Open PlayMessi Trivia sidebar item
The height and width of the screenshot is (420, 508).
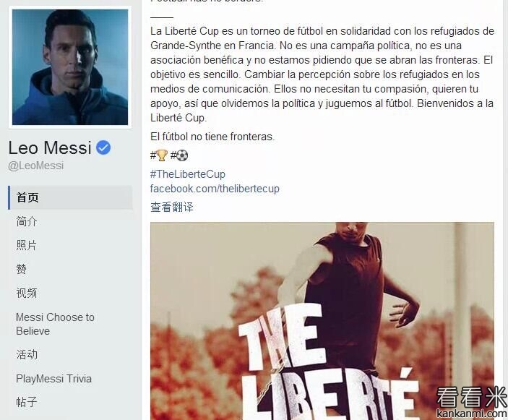53,379
